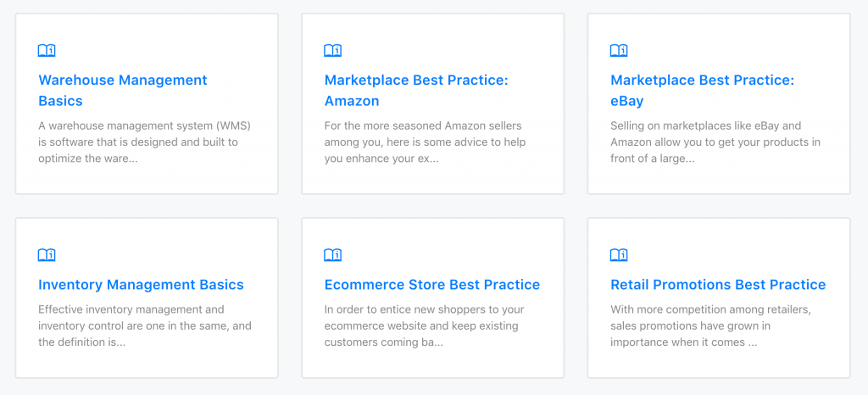Click book icon above Ecommerce Store Best Practice
Viewport: 868px width, 395px height.
coord(333,255)
